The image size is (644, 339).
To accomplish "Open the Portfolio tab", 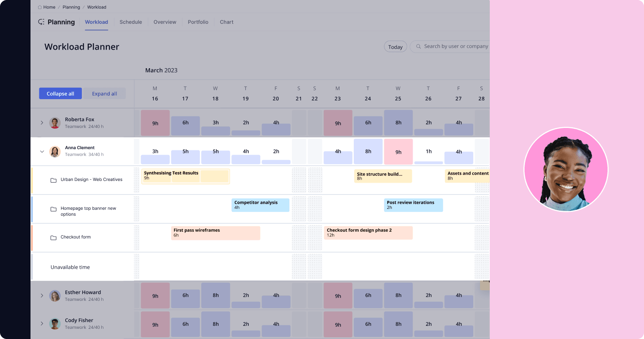I will [198, 22].
